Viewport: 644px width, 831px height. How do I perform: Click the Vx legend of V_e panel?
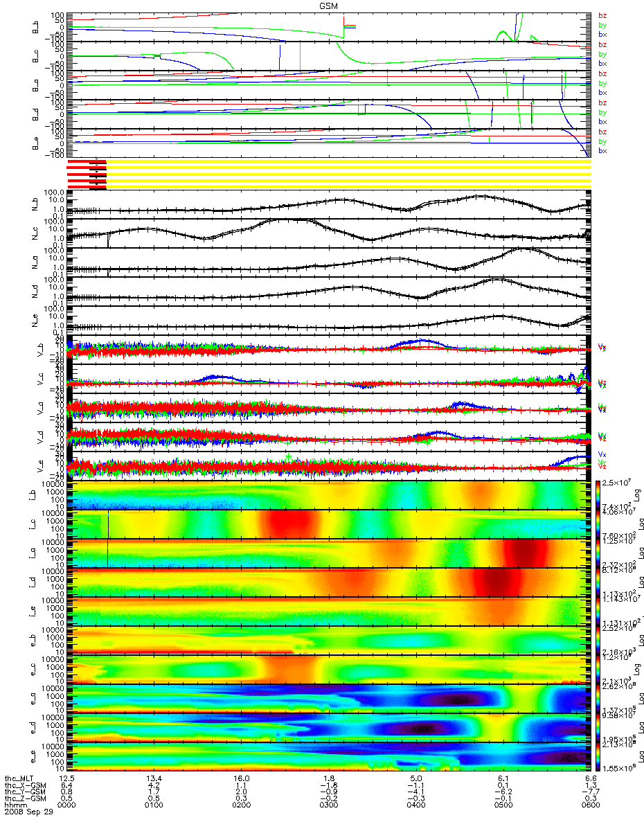tap(602, 454)
